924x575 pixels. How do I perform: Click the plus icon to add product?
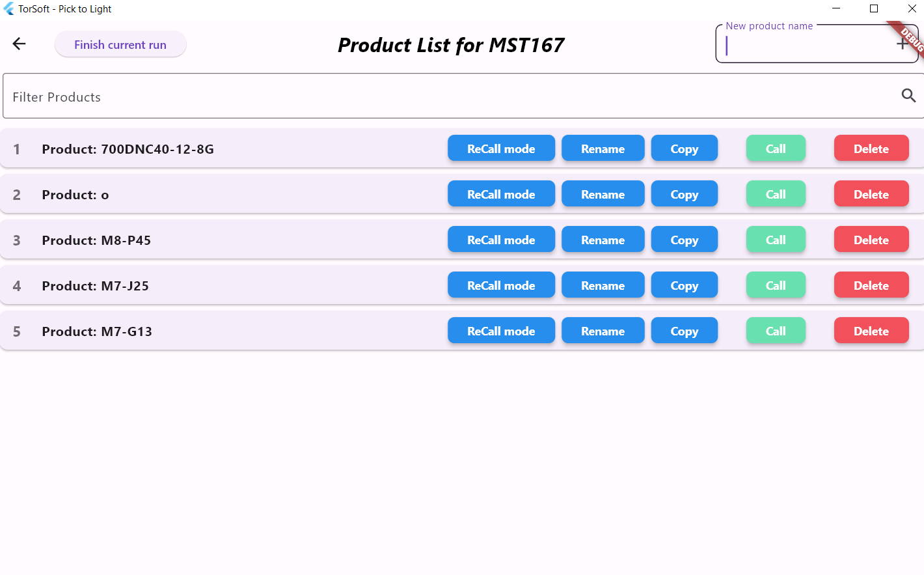(902, 44)
